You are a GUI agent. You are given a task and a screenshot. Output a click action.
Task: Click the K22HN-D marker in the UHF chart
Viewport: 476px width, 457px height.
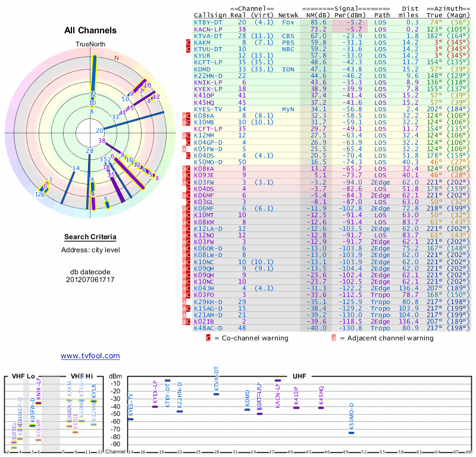point(180,411)
